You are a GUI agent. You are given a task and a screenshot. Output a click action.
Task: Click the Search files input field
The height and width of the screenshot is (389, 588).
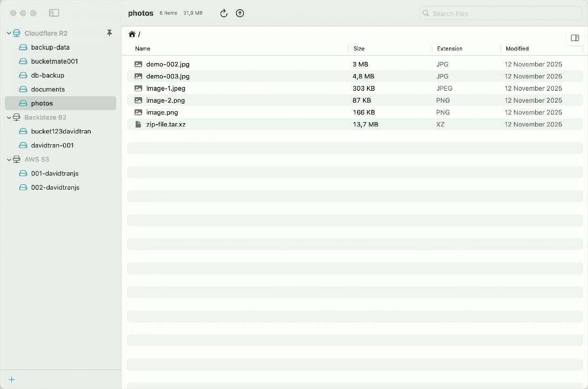(500, 13)
